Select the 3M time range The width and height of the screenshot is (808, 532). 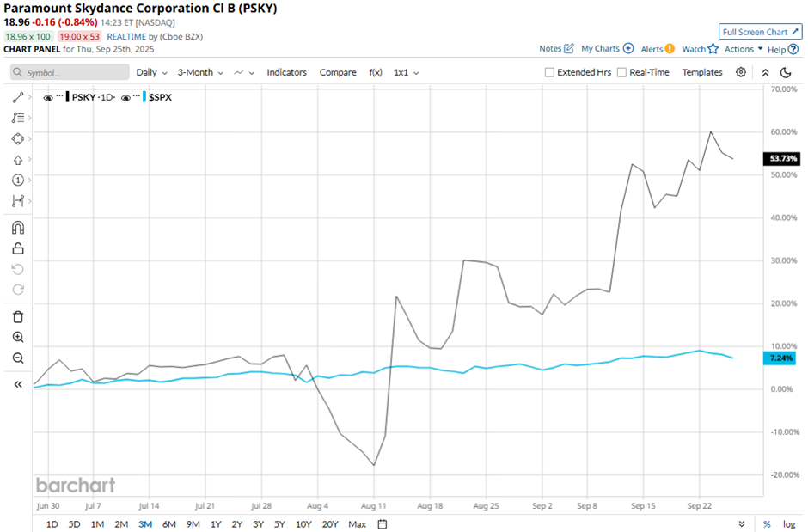[145, 523]
